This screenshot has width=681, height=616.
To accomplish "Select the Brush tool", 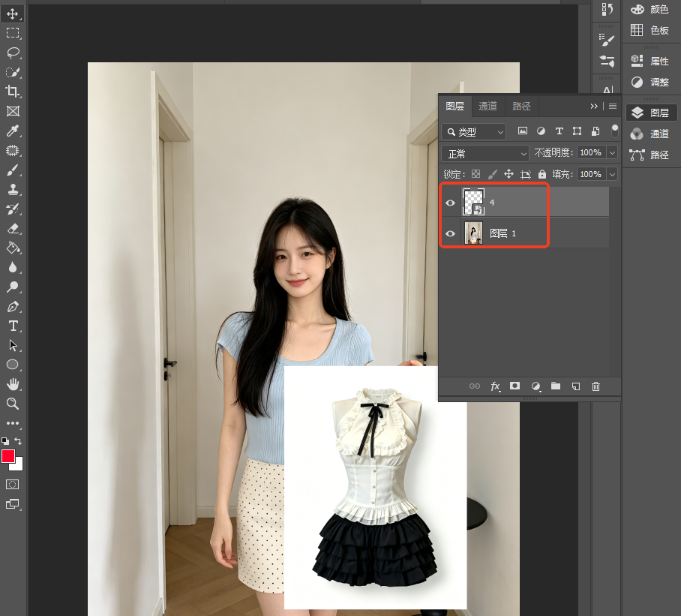I will 13,170.
